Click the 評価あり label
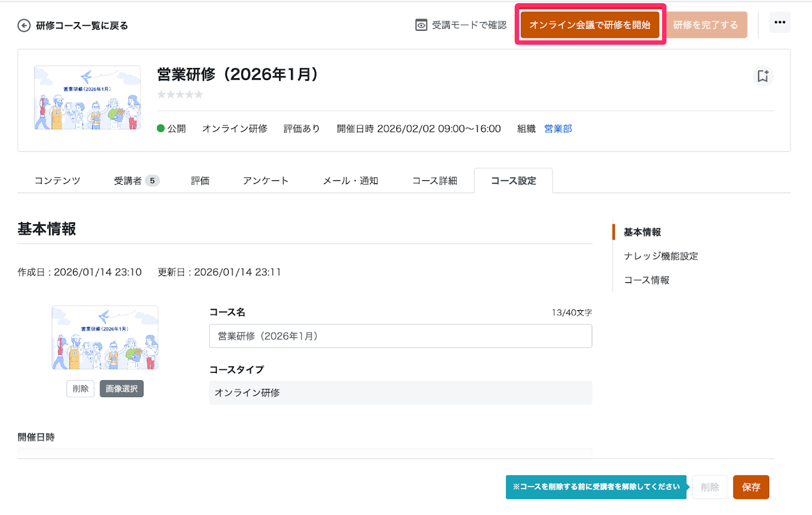 tap(302, 129)
